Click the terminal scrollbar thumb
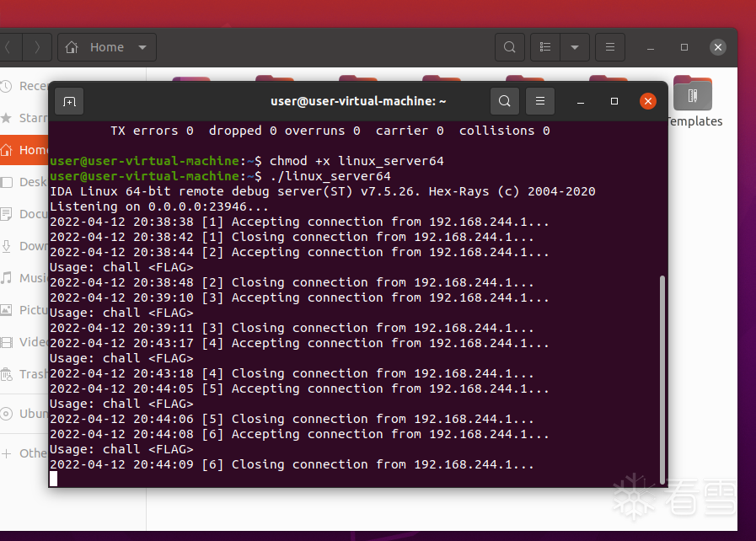The image size is (756, 541). tap(662, 379)
